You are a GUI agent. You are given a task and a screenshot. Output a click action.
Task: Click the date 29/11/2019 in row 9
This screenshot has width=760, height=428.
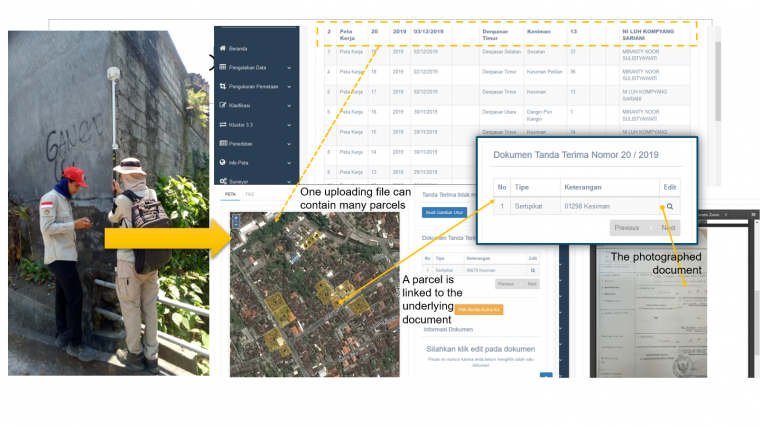(x=425, y=172)
